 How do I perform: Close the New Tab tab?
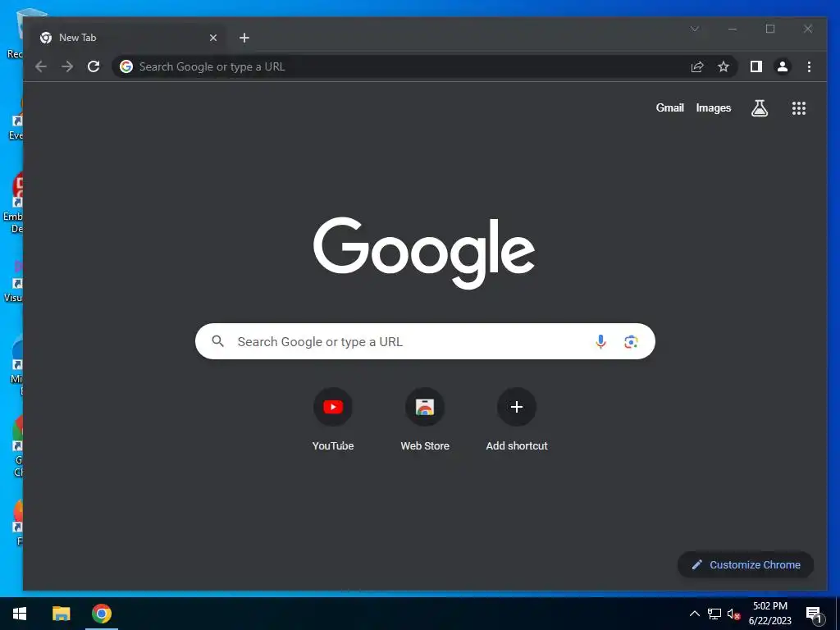click(x=213, y=38)
